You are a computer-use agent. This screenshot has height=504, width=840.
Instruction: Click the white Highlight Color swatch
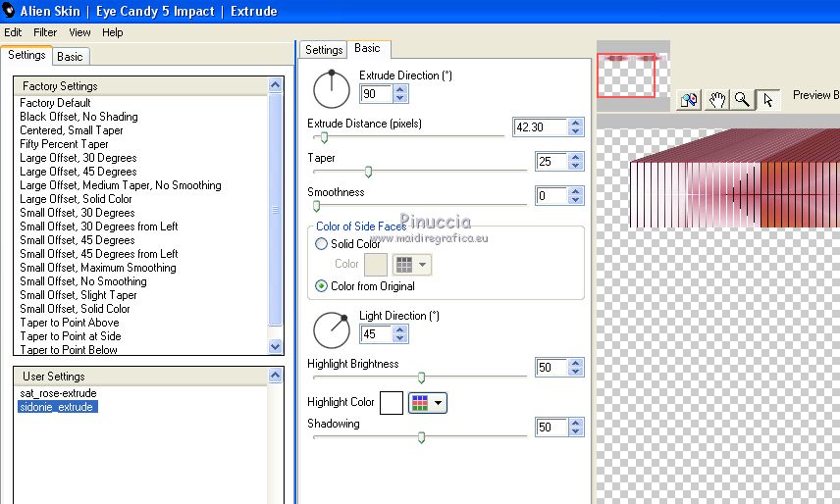pos(392,402)
